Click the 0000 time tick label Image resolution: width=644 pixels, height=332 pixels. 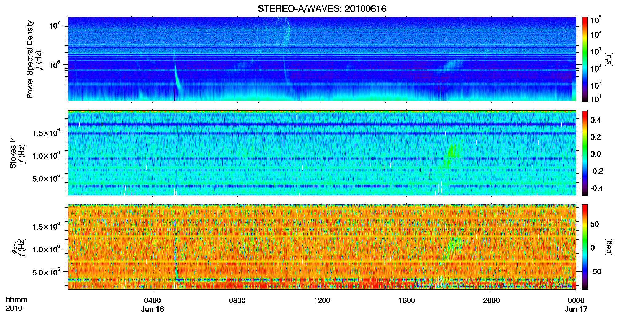pyautogui.click(x=576, y=300)
